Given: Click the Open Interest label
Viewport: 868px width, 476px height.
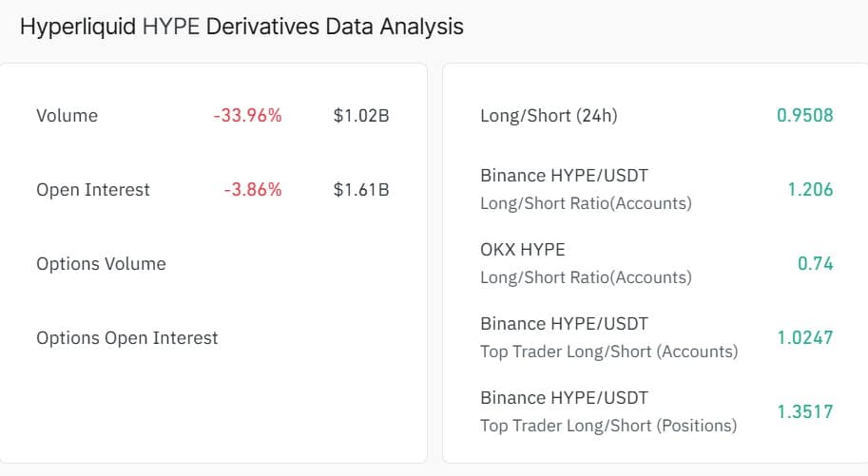Looking at the screenshot, I should tap(93, 190).
